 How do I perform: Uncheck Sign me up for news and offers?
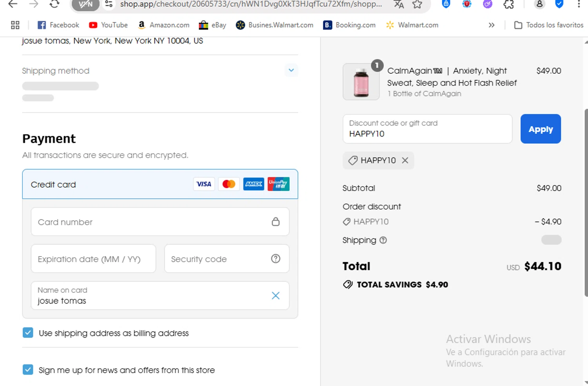(x=28, y=370)
